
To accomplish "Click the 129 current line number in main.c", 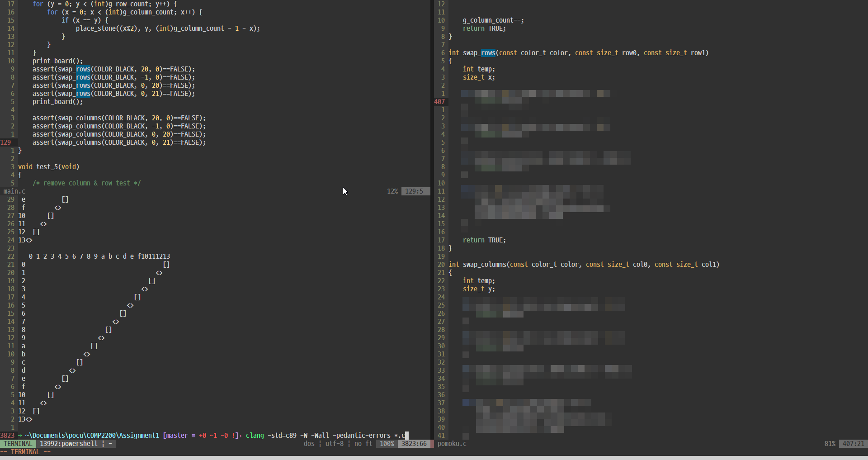I will (5, 142).
